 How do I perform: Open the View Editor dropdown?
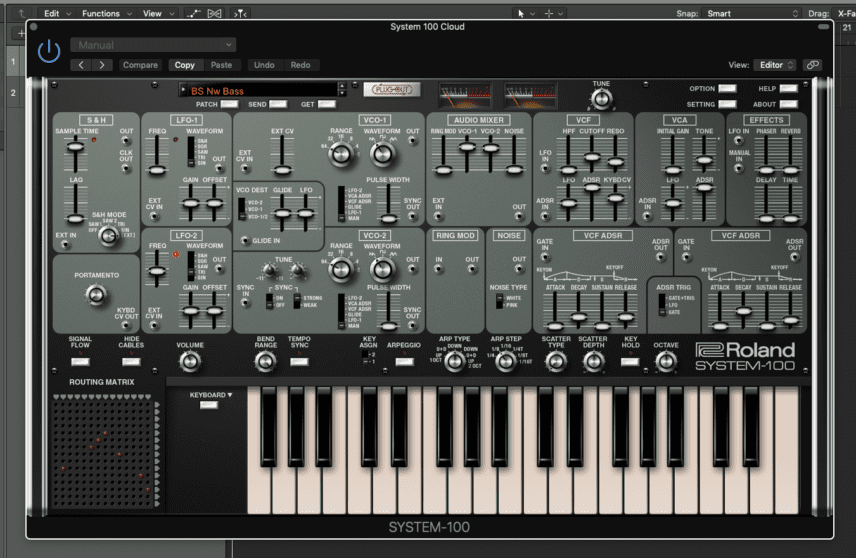pyautogui.click(x=775, y=65)
